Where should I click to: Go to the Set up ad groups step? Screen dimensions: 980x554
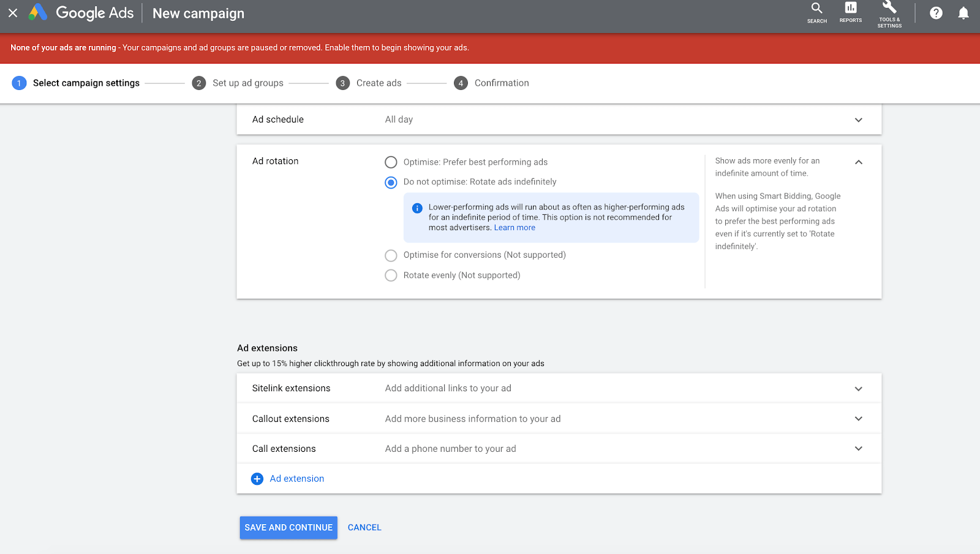click(247, 83)
